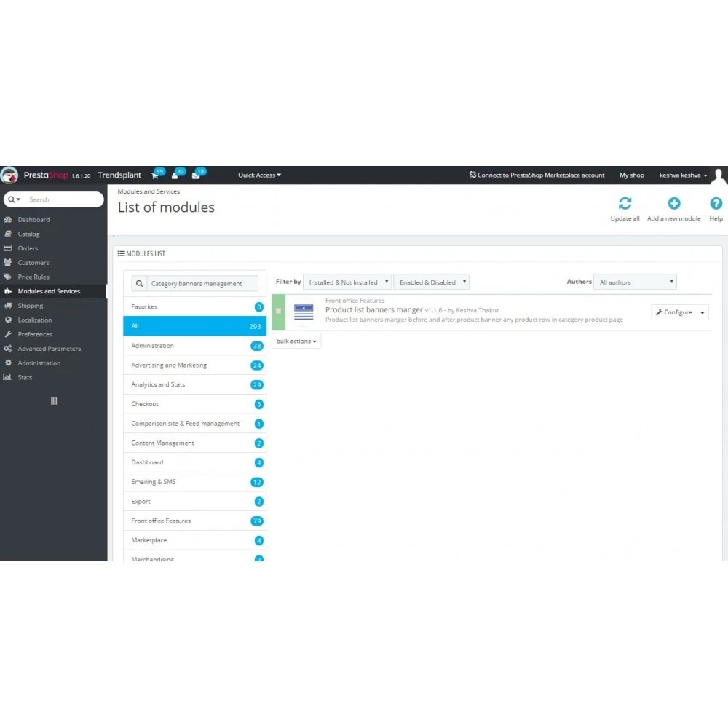The height and width of the screenshot is (728, 728).
Task: Select the Dashboard modules category
Action: (x=194, y=463)
